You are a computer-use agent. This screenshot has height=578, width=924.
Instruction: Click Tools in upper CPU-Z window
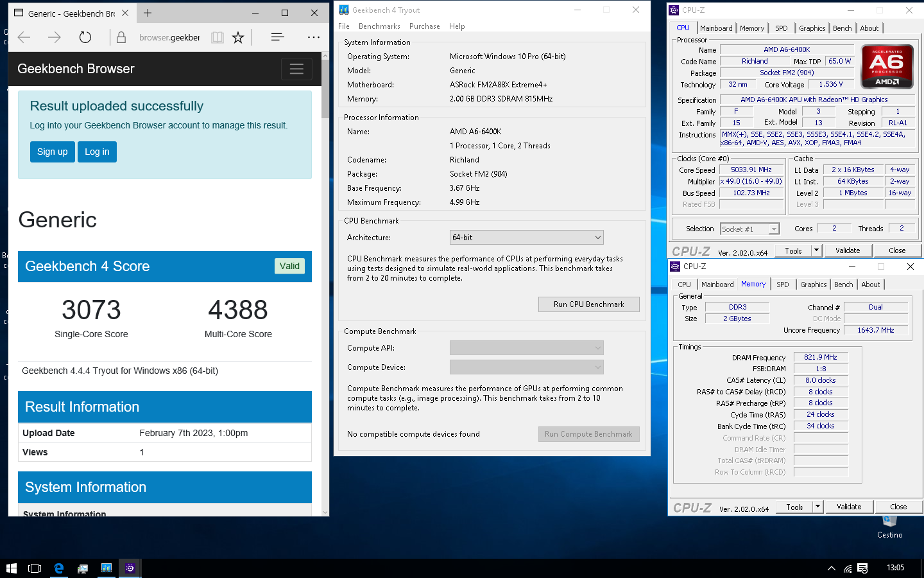point(794,250)
